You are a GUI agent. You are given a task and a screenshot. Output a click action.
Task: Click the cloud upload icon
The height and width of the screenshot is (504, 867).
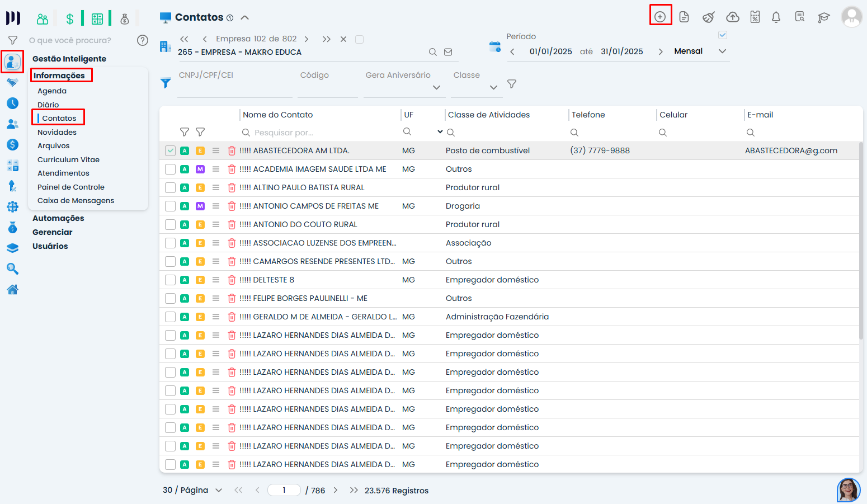732,17
